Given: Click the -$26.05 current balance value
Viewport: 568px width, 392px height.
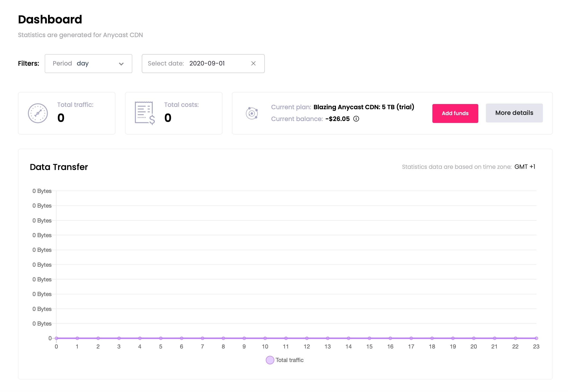Looking at the screenshot, I should coord(337,119).
